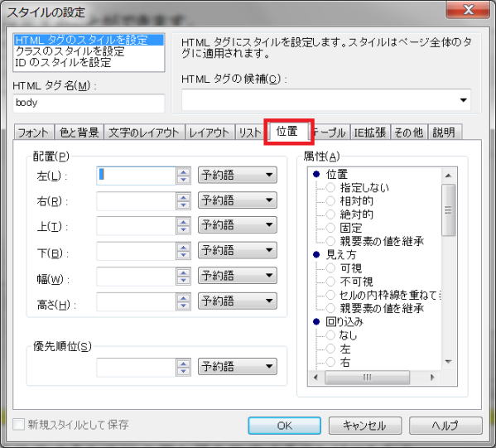Increment the 左(L) spinner up arrow

184,171
